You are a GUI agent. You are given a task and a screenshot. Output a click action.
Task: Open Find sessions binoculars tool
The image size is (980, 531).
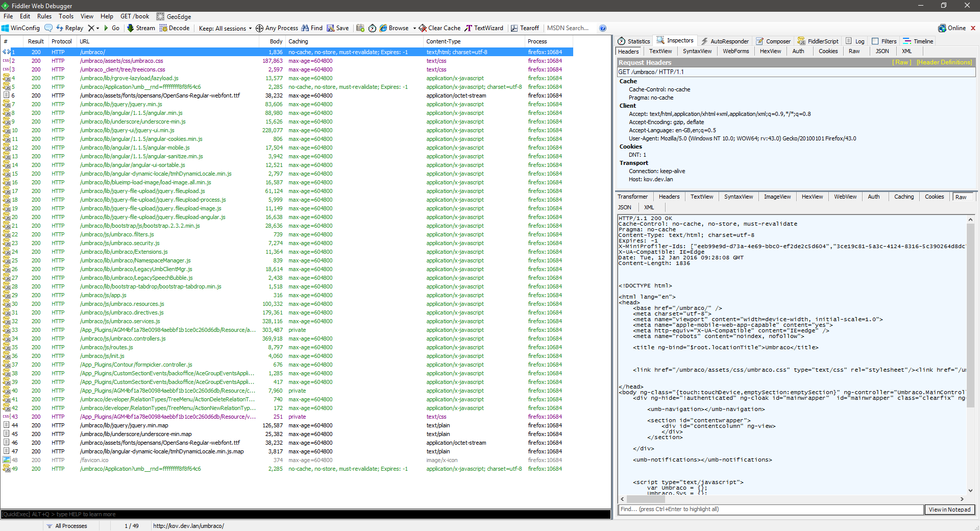[x=312, y=28]
